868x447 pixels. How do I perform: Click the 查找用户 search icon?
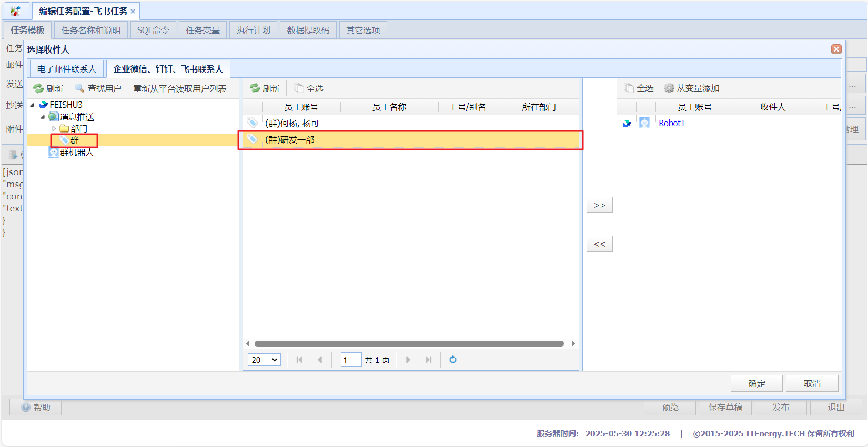[x=79, y=88]
